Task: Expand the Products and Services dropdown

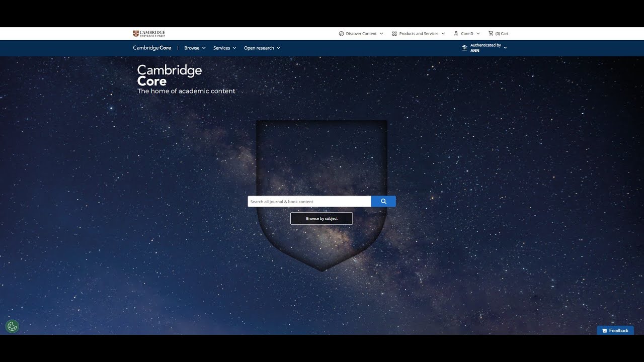Action: point(419,34)
